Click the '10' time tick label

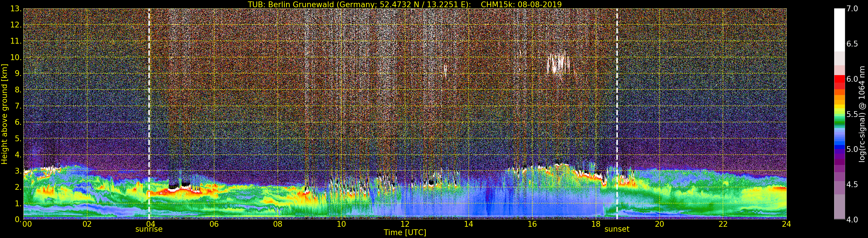tap(341, 224)
